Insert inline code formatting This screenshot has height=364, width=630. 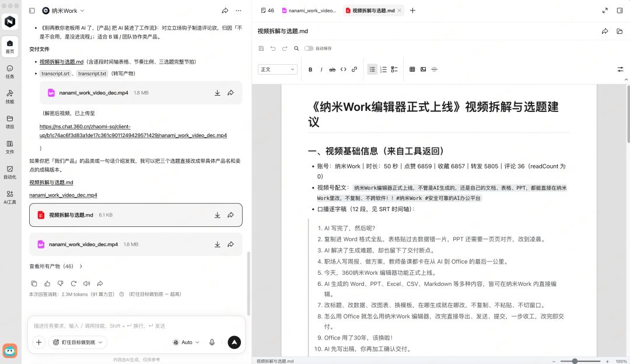tap(343, 69)
